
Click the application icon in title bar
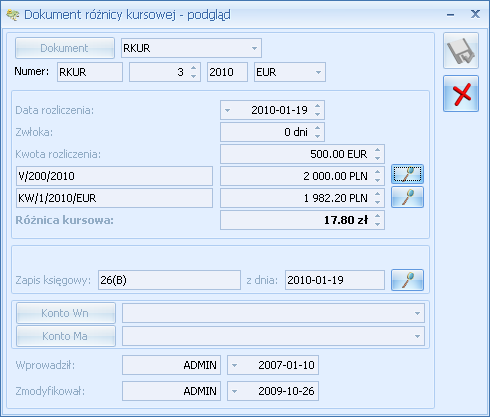coord(13,15)
